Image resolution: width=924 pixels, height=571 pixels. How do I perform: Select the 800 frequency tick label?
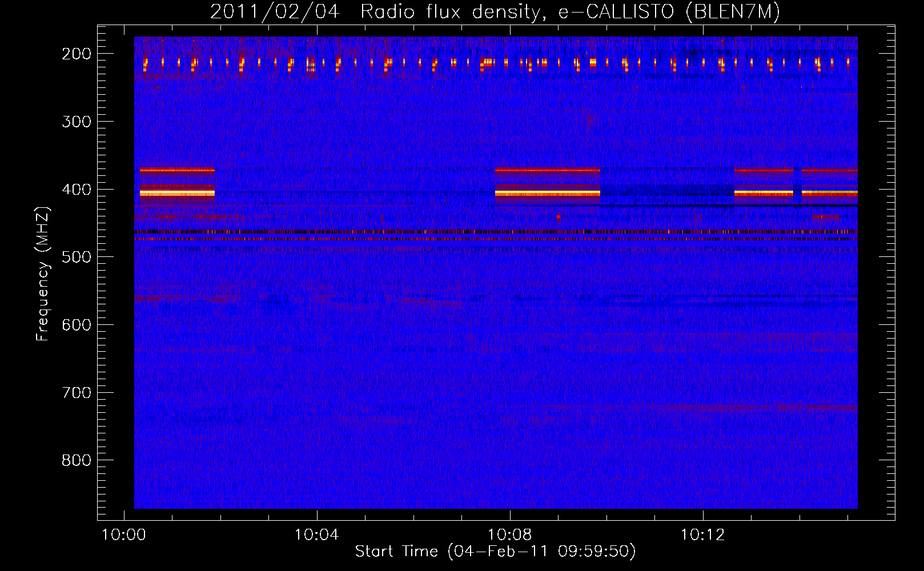[x=77, y=460]
